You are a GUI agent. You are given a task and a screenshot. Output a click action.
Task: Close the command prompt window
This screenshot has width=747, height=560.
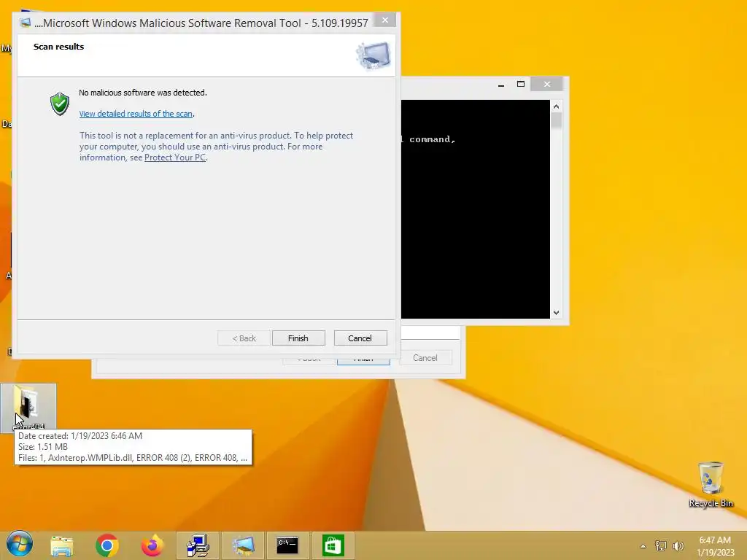tap(547, 85)
